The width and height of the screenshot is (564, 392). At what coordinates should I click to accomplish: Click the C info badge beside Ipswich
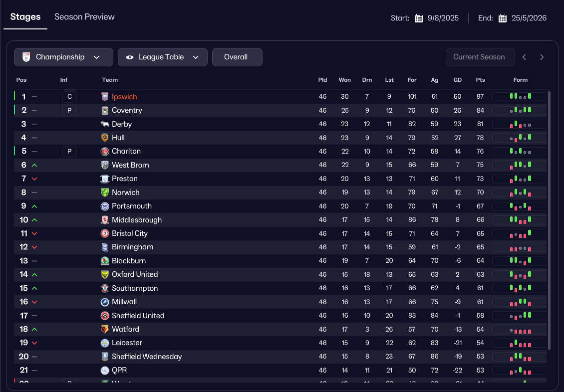click(x=69, y=97)
